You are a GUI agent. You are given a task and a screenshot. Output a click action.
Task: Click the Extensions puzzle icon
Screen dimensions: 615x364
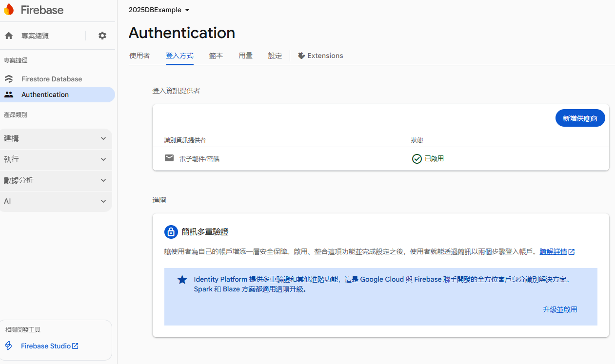(x=301, y=56)
